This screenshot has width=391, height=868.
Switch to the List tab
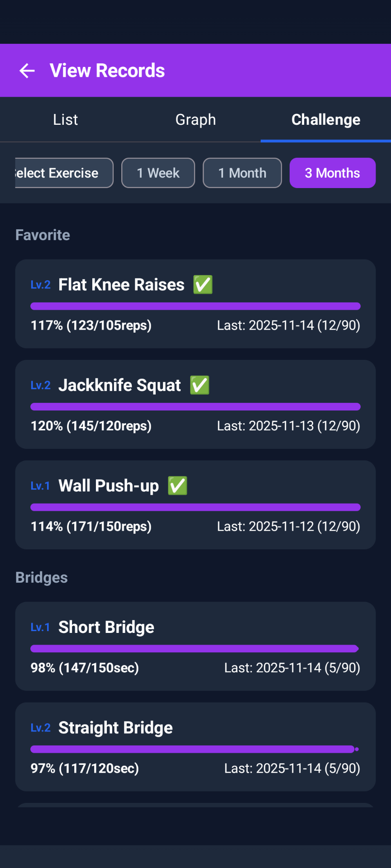[65, 119]
